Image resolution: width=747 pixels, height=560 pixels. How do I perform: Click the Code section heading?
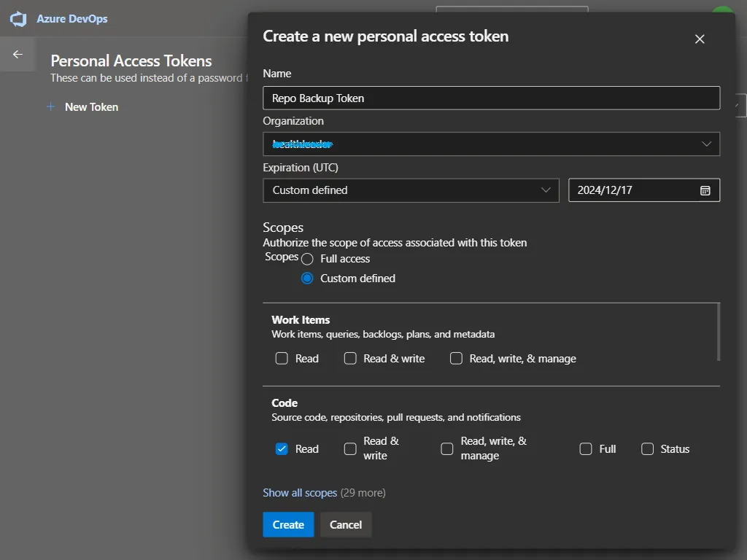(285, 402)
